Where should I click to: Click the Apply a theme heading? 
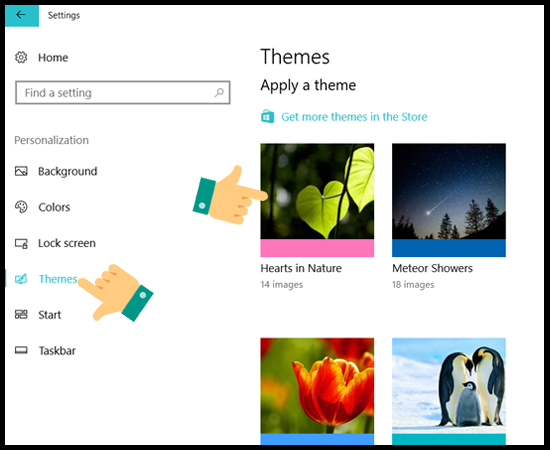coord(308,85)
